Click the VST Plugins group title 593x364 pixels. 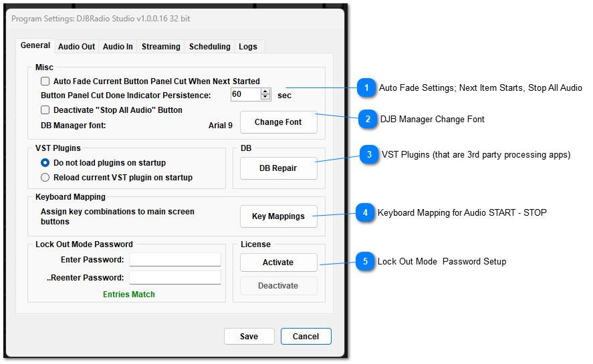pyautogui.click(x=58, y=148)
